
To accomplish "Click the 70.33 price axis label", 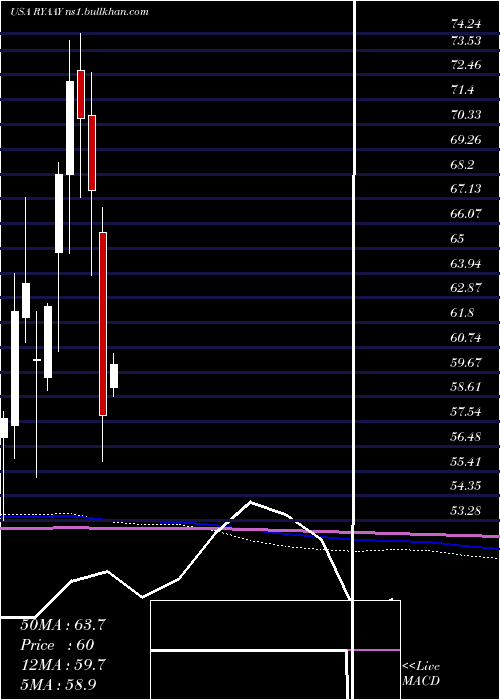I will [467, 115].
